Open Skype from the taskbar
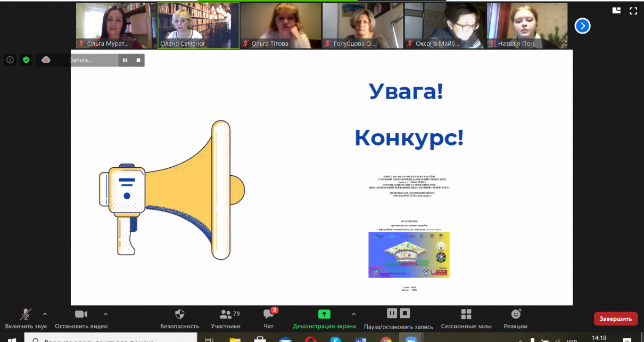644x342 pixels. click(x=335, y=339)
